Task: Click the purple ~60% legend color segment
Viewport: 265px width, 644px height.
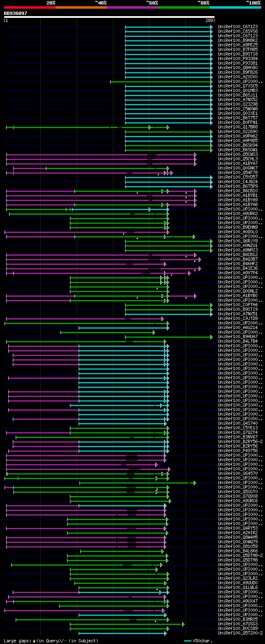Action: pos(132,7)
